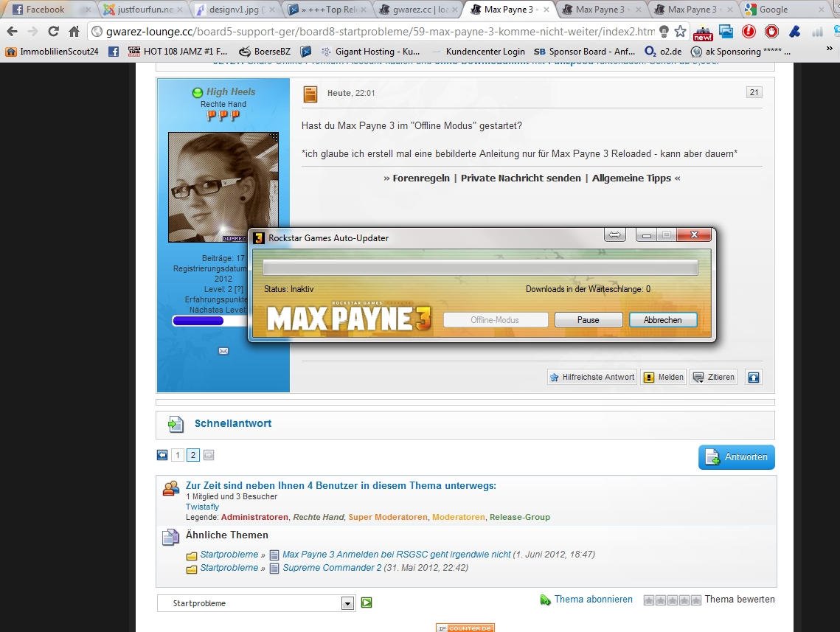Click the browser forward arrow
This screenshot has width=840, height=632.
click(32, 32)
